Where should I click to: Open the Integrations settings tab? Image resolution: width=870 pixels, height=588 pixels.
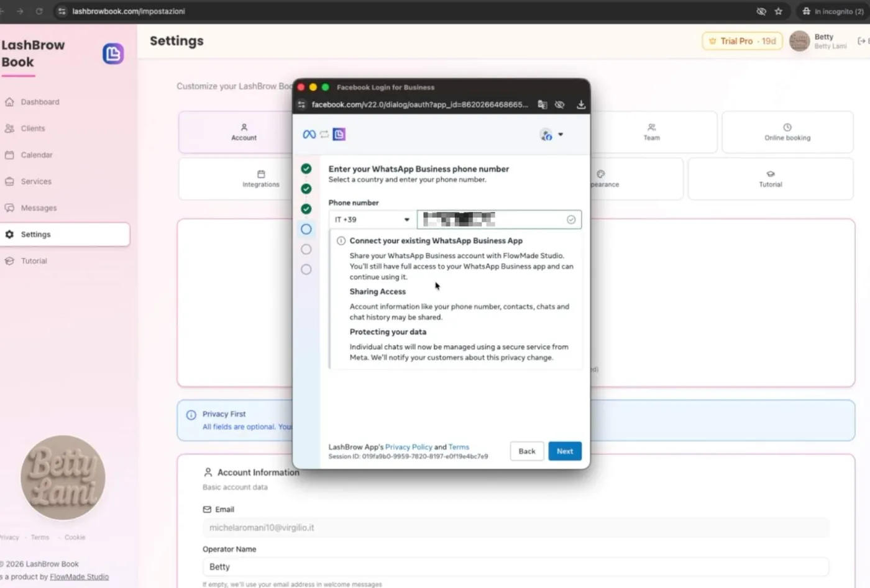point(261,179)
